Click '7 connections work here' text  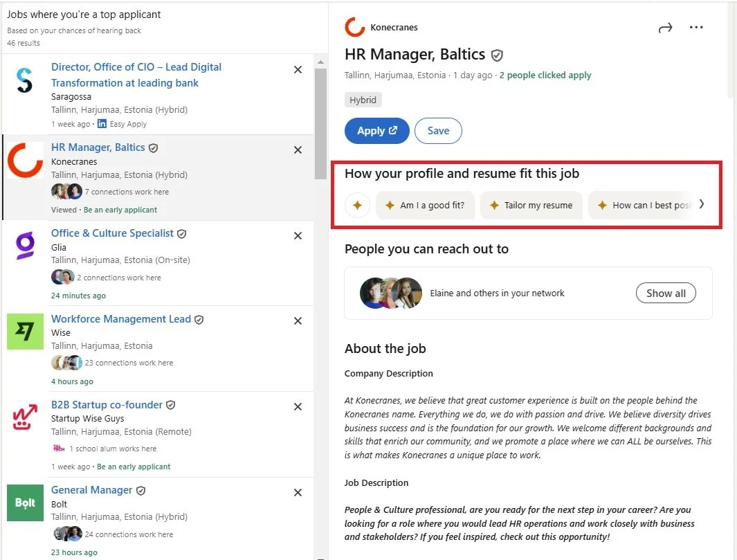(127, 192)
